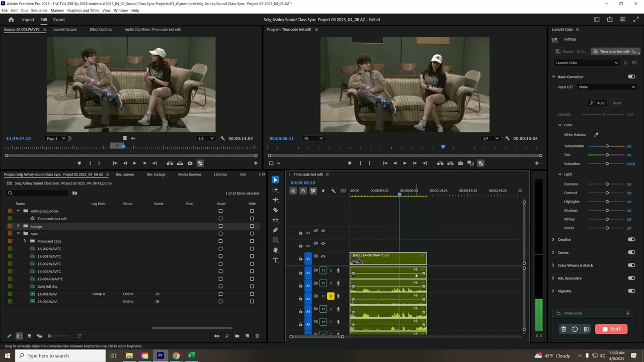Click the Auto color button

598,103
